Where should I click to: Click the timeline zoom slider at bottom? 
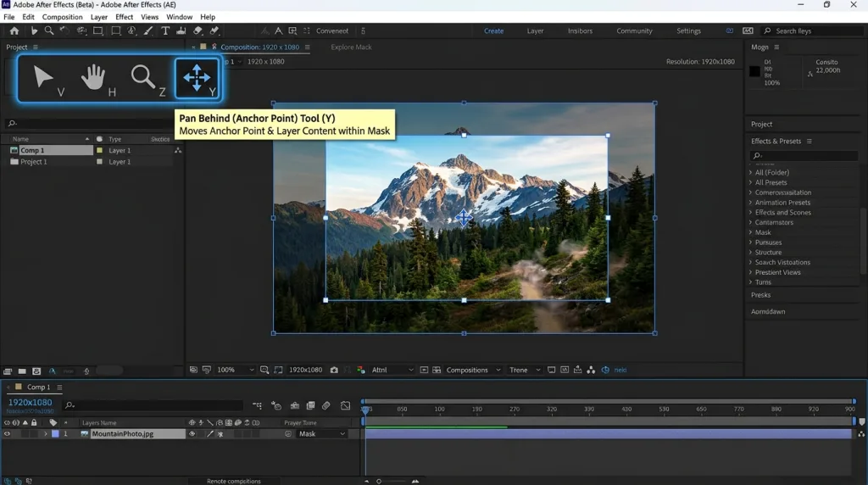[390, 481]
